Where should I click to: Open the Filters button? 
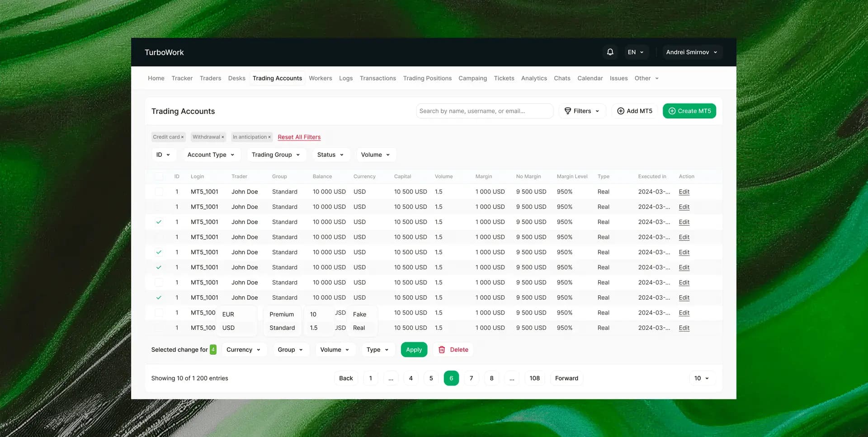click(582, 111)
